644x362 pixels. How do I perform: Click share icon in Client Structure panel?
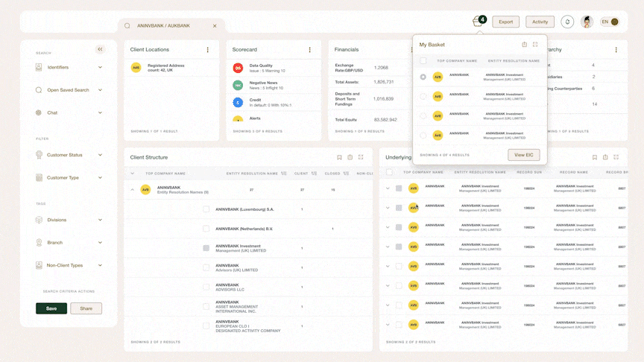pyautogui.click(x=350, y=157)
